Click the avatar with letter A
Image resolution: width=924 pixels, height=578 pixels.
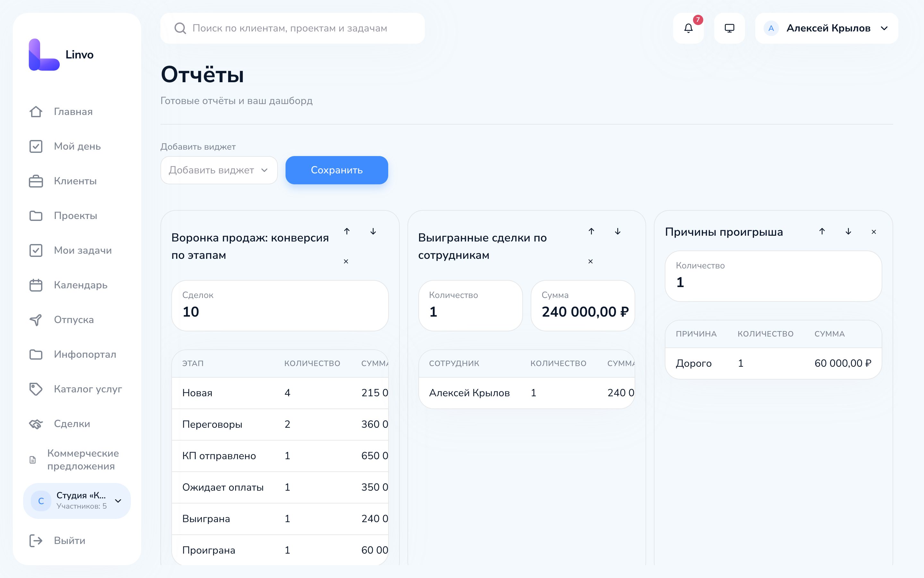pyautogui.click(x=771, y=28)
